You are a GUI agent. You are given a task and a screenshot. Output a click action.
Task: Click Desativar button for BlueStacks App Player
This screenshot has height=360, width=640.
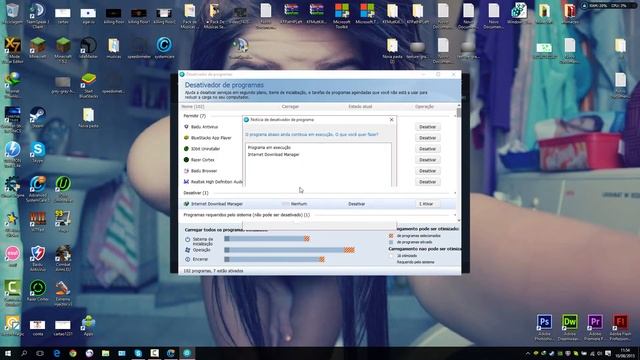click(x=427, y=138)
